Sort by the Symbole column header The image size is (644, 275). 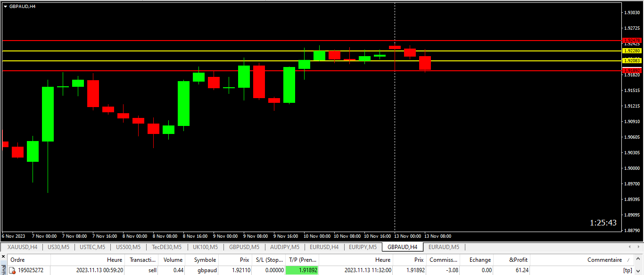point(202,260)
